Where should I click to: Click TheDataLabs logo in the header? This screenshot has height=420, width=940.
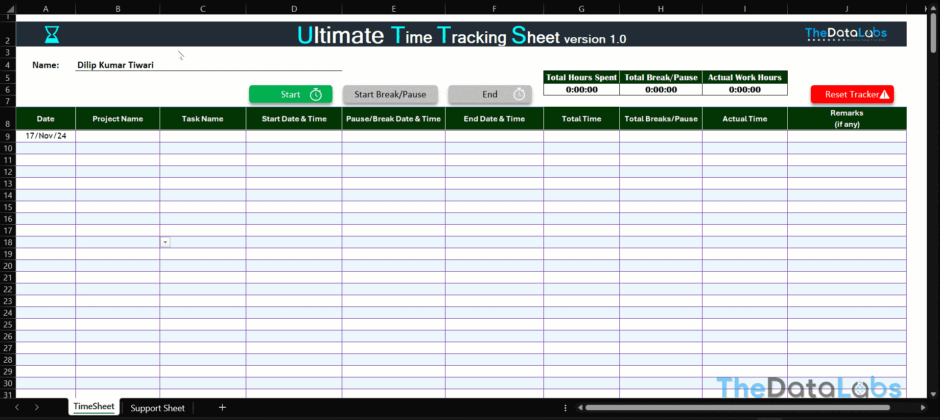846,34
